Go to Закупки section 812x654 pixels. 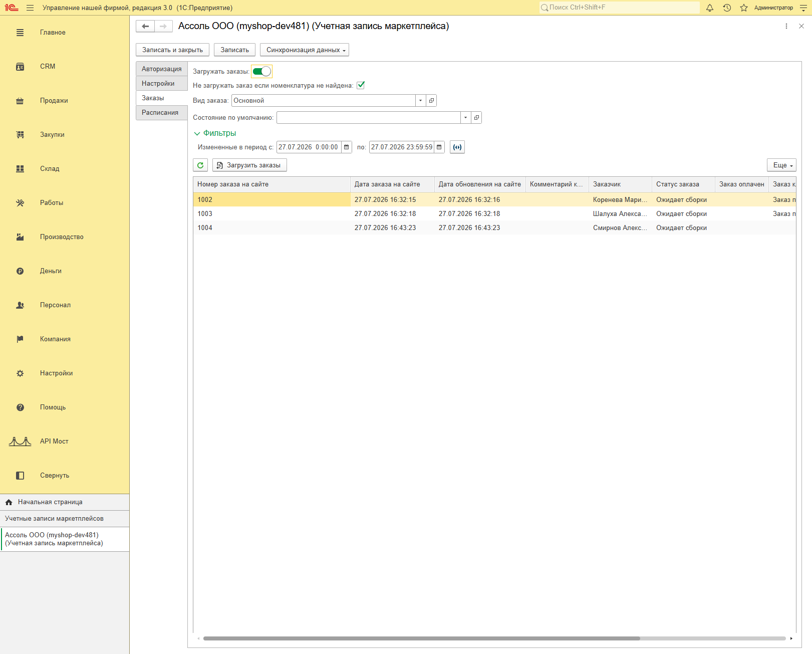coord(65,135)
